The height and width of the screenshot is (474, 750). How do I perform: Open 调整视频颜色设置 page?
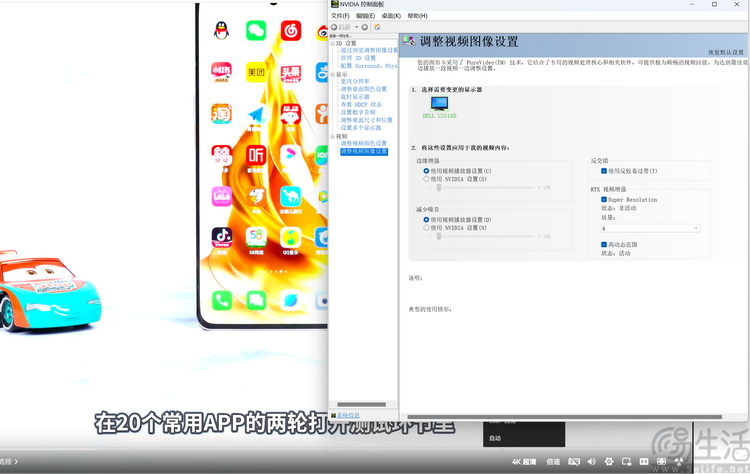(x=364, y=143)
